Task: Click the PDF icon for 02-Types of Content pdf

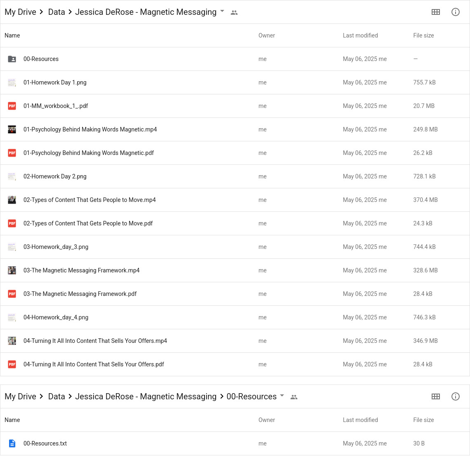Action: (12, 223)
